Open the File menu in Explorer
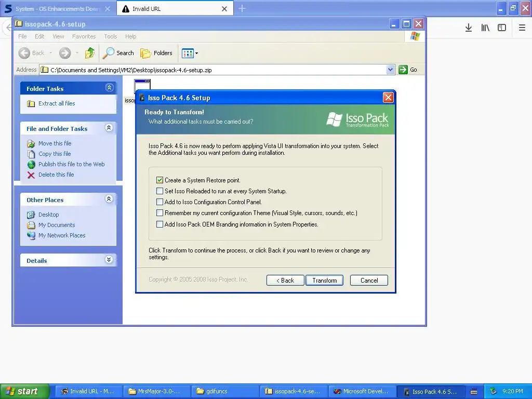532x399 pixels. (x=22, y=36)
